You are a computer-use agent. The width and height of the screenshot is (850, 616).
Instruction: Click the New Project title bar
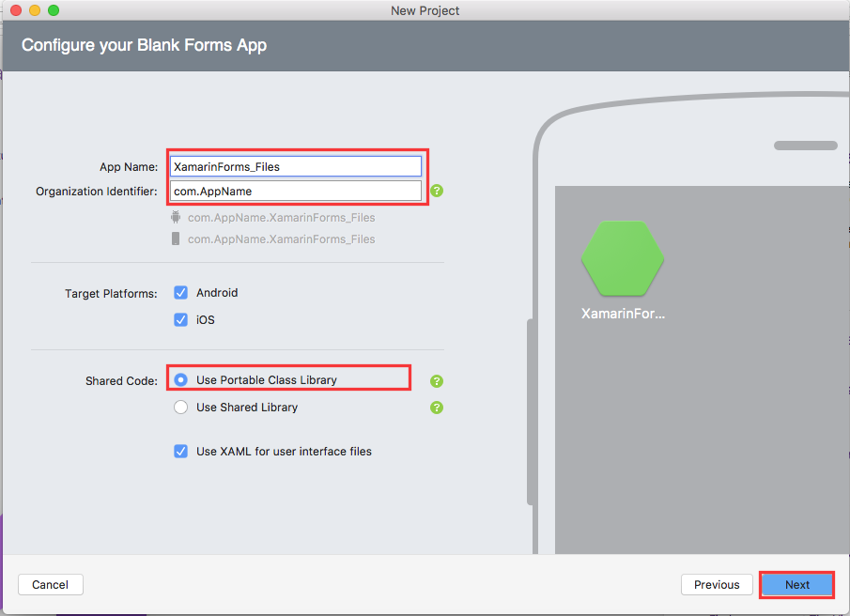[x=425, y=10]
